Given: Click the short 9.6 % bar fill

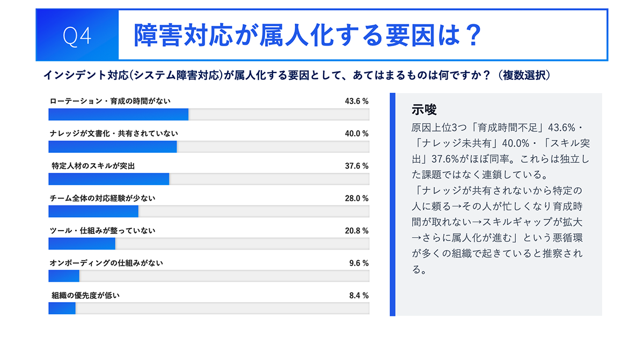Looking at the screenshot, I should 64,276.
